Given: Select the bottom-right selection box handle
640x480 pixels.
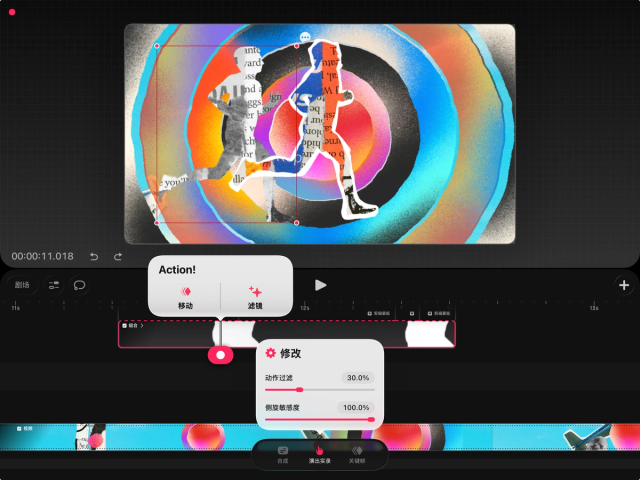Looking at the screenshot, I should tap(297, 223).
